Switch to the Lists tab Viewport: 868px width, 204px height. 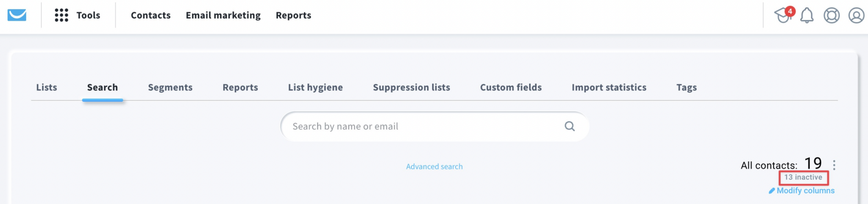click(47, 87)
